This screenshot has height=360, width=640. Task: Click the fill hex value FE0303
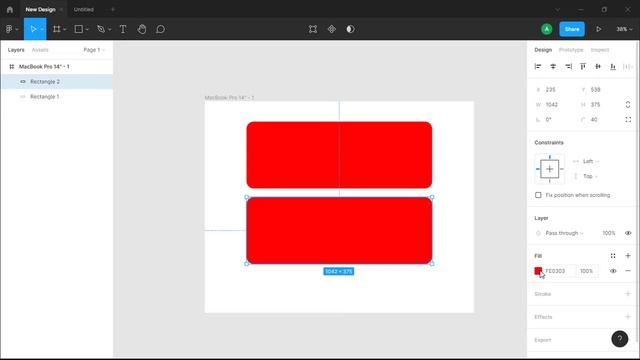[x=555, y=271]
